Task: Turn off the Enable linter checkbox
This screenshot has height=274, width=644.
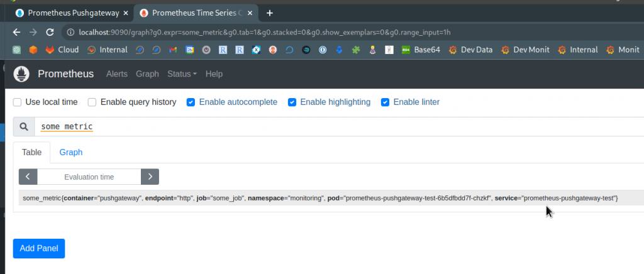Action: (x=385, y=102)
